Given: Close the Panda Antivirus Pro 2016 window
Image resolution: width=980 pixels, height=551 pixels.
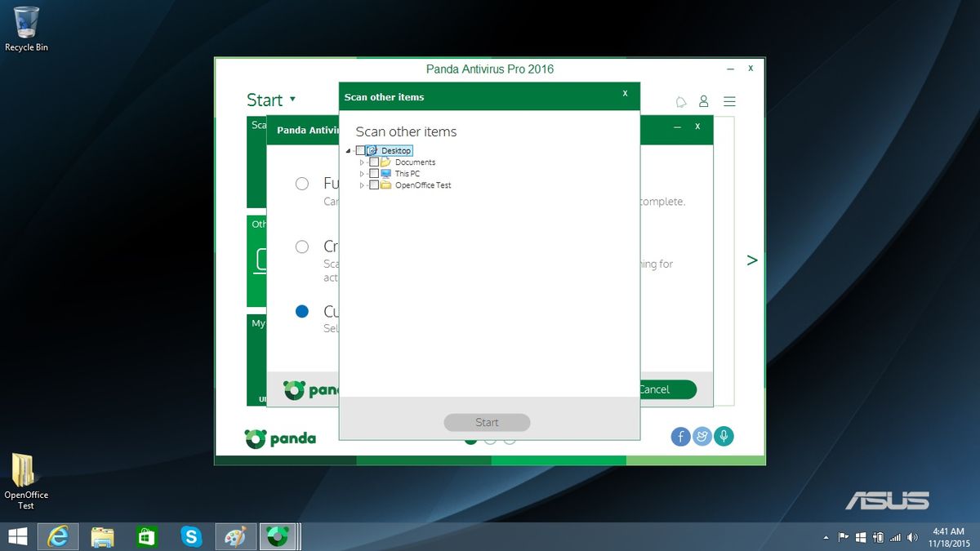Looking at the screenshot, I should tap(751, 69).
